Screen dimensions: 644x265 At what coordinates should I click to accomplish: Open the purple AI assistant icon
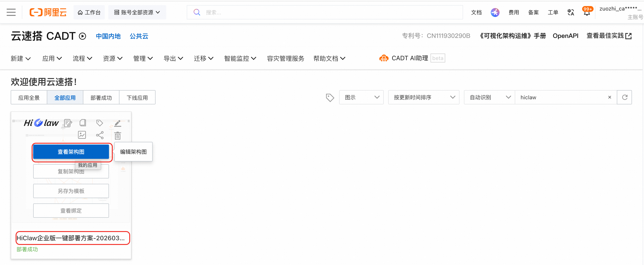(495, 12)
